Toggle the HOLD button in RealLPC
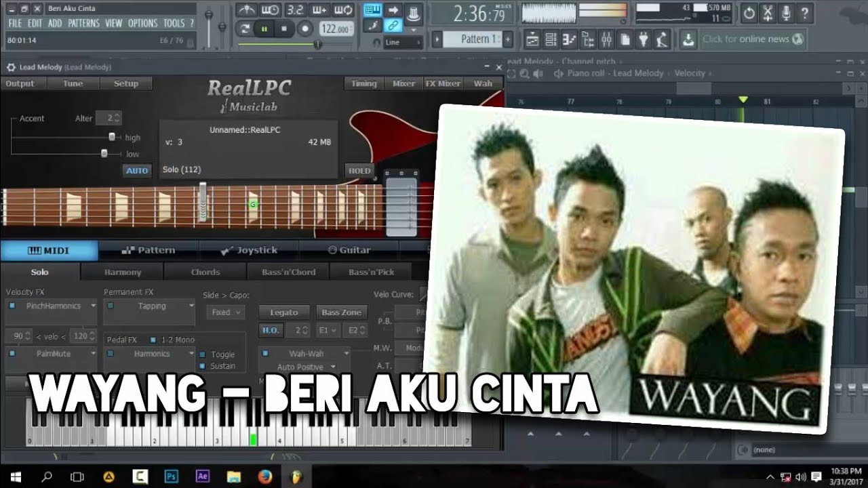This screenshot has height=488, width=868. click(359, 171)
